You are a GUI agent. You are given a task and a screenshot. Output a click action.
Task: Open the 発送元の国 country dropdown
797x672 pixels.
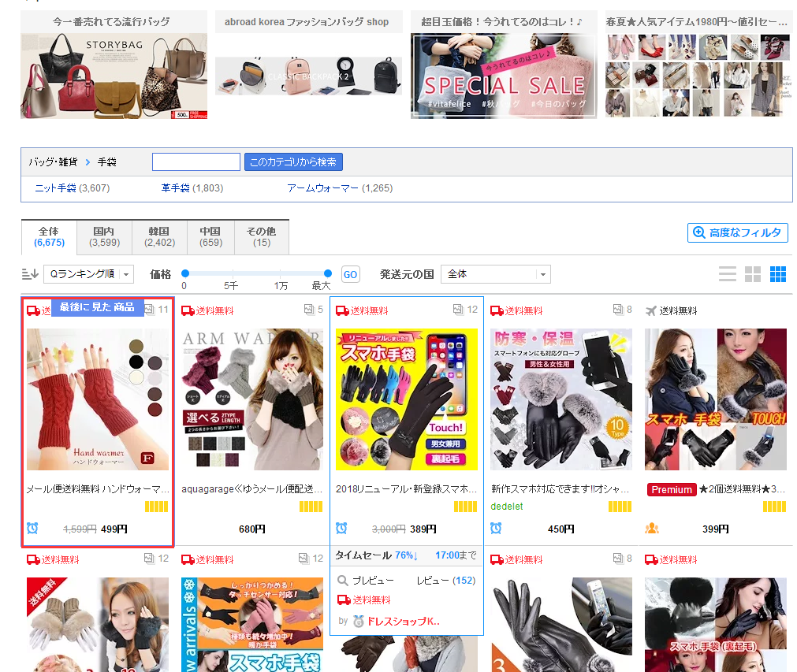click(496, 274)
